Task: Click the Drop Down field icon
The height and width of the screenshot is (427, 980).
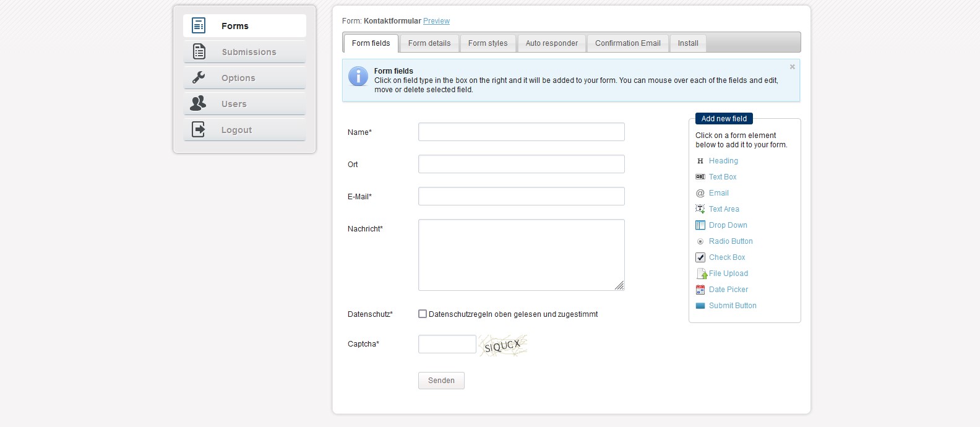Action: (700, 225)
